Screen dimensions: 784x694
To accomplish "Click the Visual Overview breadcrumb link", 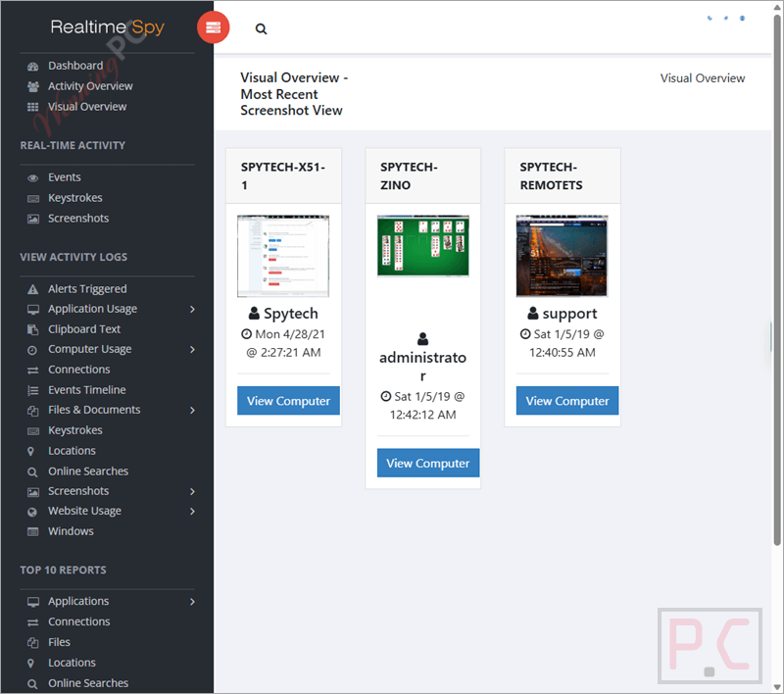I will [x=702, y=78].
